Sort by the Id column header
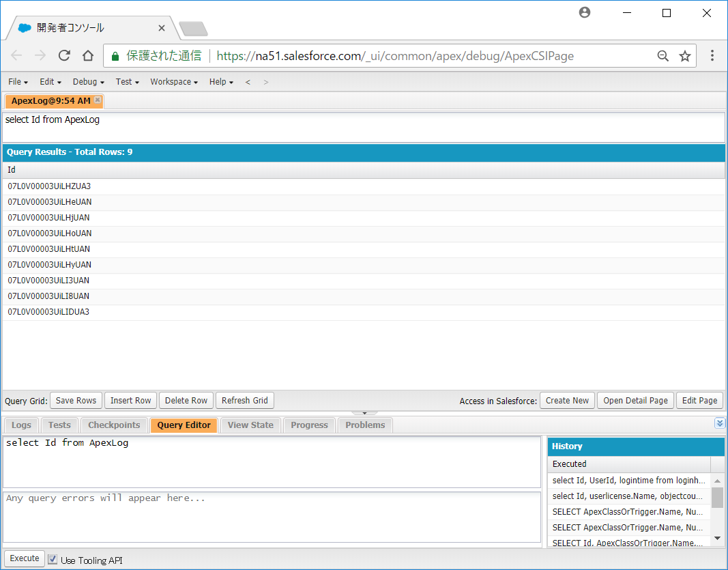Viewport: 728px width, 570px height. coord(364,170)
